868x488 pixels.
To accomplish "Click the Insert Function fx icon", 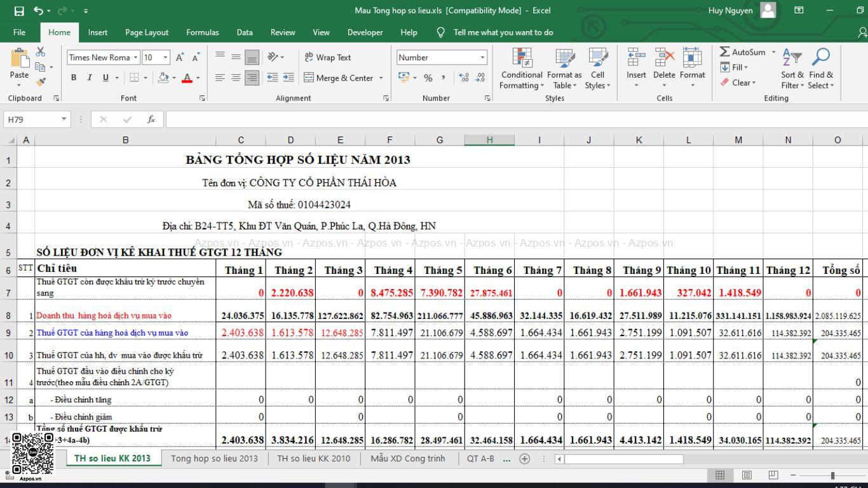I will [x=151, y=119].
